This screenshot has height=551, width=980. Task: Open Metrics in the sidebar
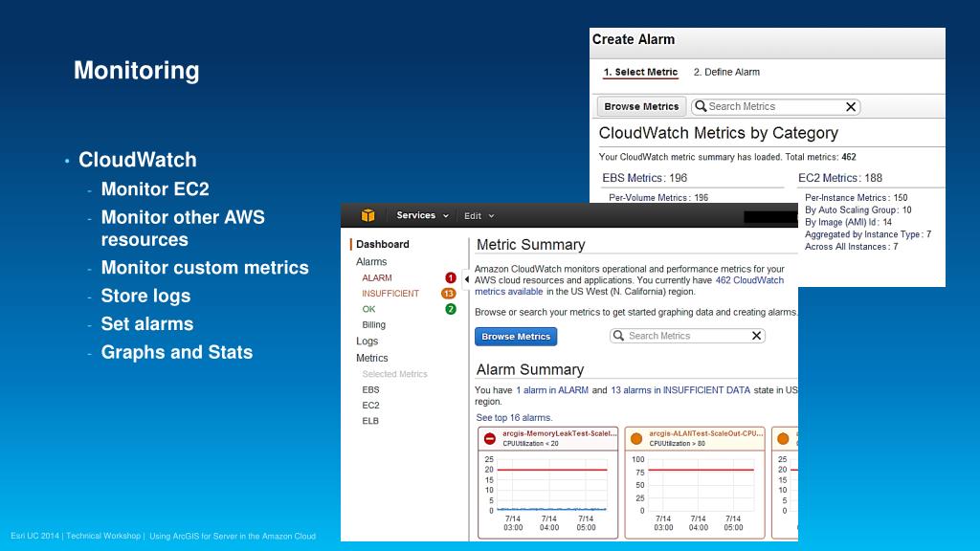(372, 358)
